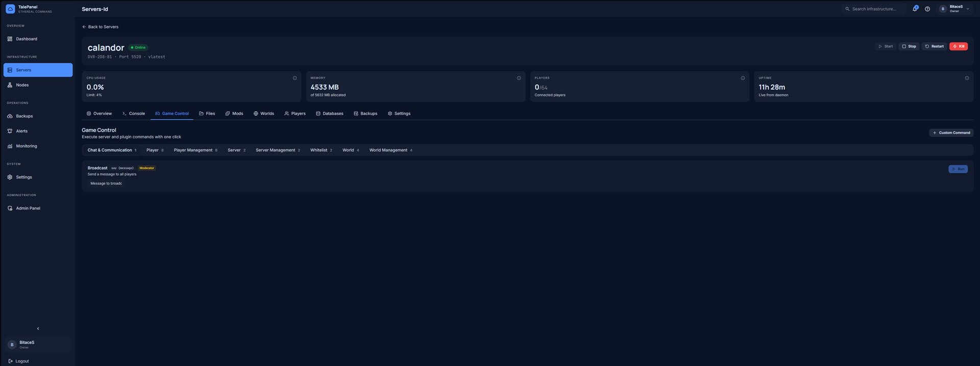The image size is (980, 366).
Task: Focus the Search infrastructure field
Action: point(874,9)
